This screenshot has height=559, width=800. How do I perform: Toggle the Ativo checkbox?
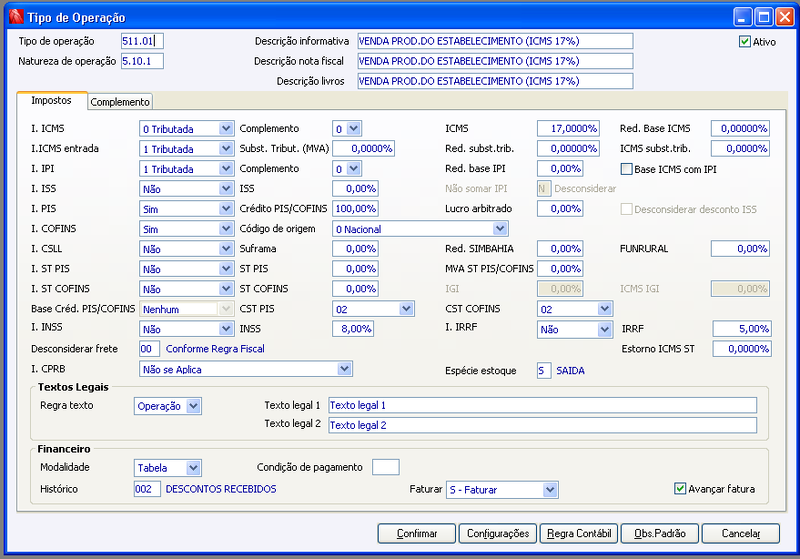(744, 42)
